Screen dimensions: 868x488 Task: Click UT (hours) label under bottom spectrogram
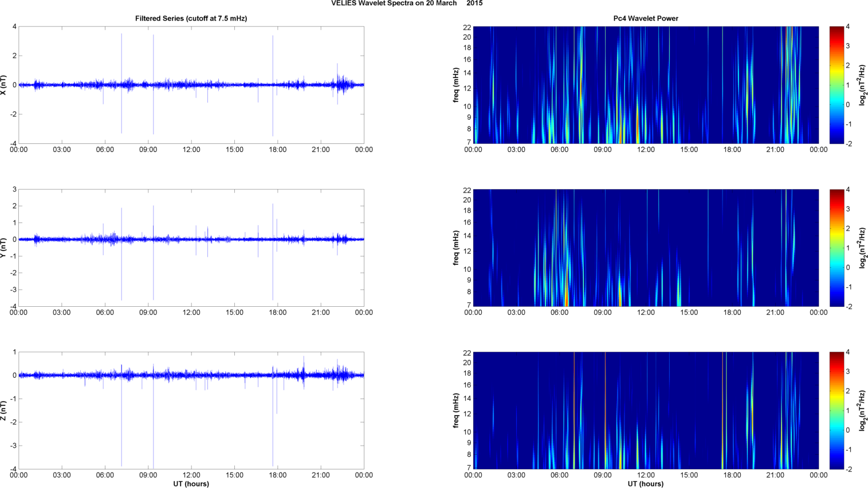645,483
